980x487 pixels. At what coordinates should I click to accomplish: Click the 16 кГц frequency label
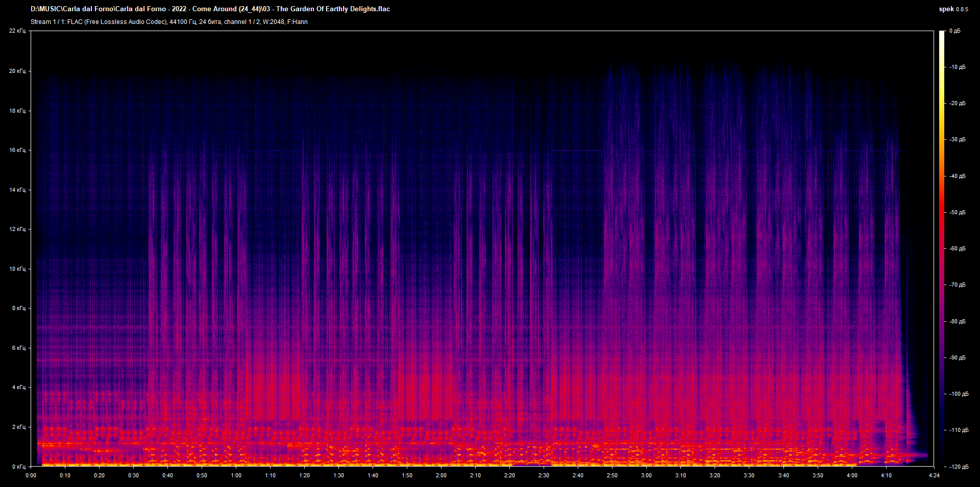coord(17,150)
